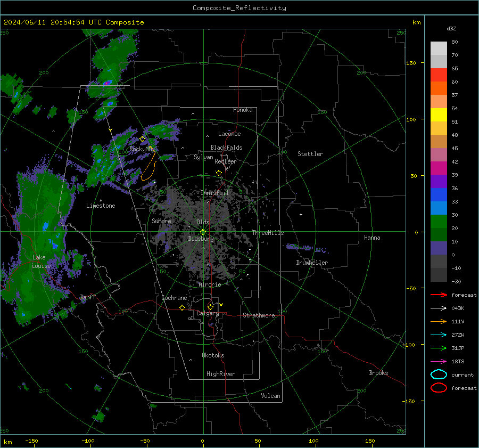Click the Sylvan label
The image size is (479, 448).
click(x=203, y=157)
